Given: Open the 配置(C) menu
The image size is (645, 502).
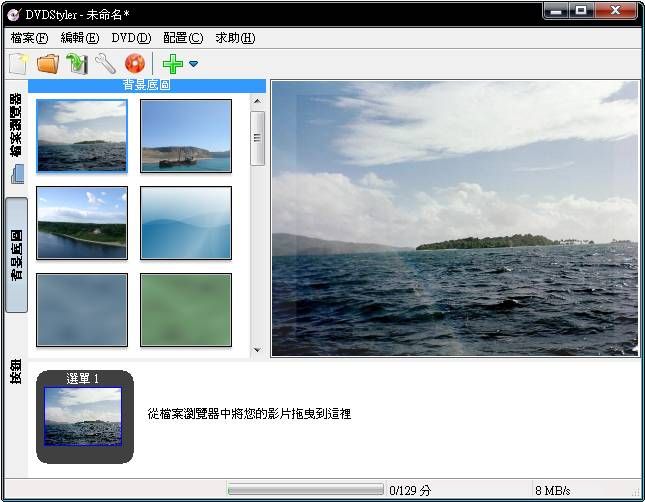Looking at the screenshot, I should (x=182, y=38).
